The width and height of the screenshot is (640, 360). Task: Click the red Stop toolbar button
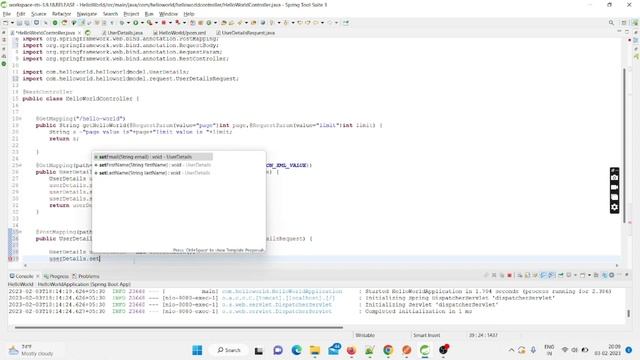point(163,23)
